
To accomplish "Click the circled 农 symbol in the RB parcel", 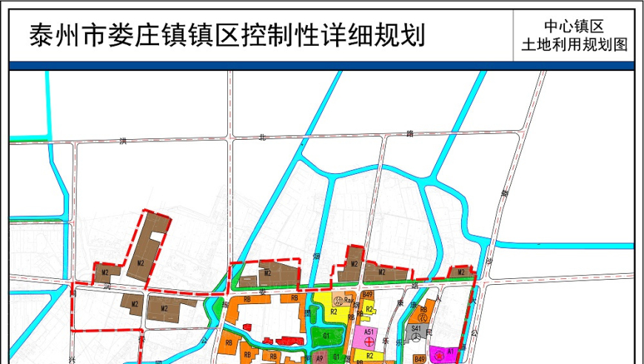I will click(x=424, y=316).
